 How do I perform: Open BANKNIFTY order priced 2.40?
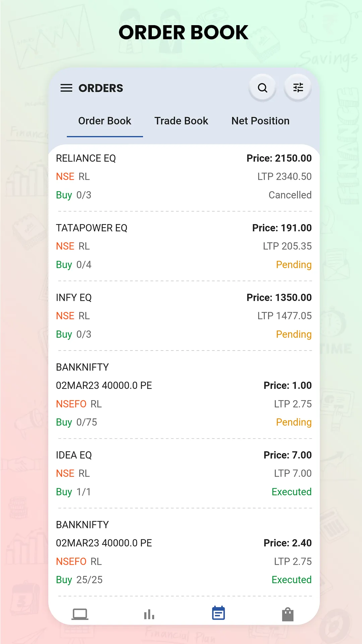(184, 552)
